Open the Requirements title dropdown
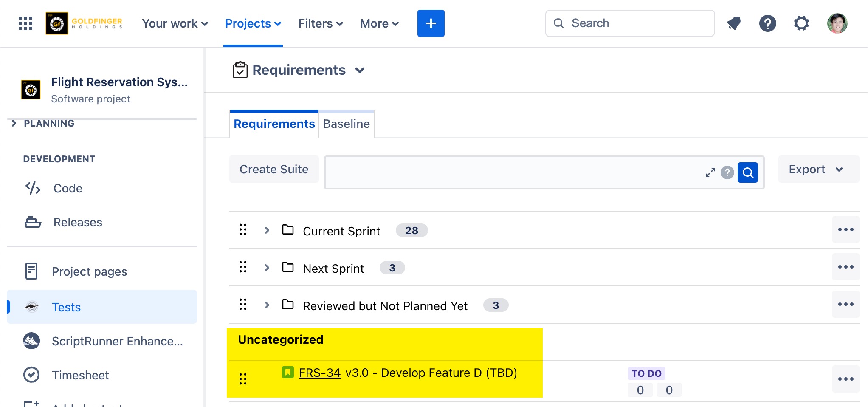The width and height of the screenshot is (868, 407). (x=360, y=70)
